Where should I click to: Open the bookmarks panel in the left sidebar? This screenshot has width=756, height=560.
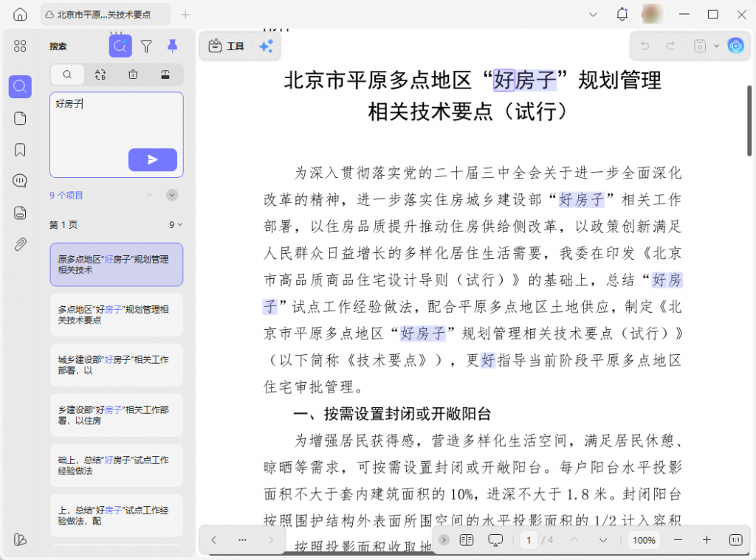pyautogui.click(x=19, y=148)
